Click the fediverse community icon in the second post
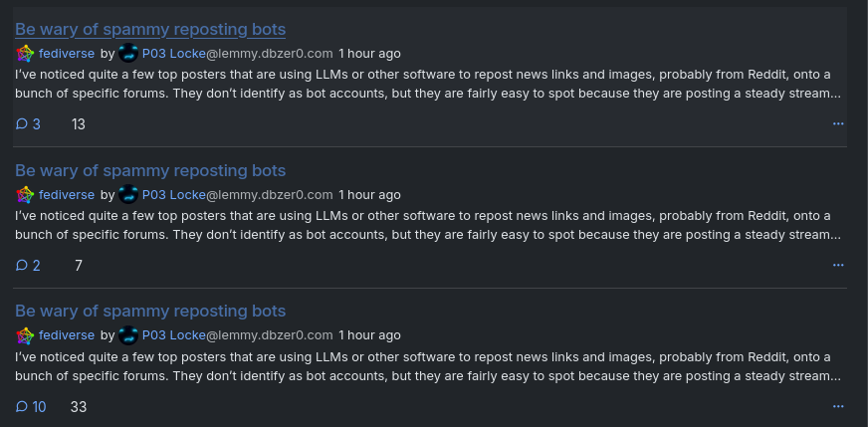This screenshot has width=868, height=427. [x=25, y=195]
